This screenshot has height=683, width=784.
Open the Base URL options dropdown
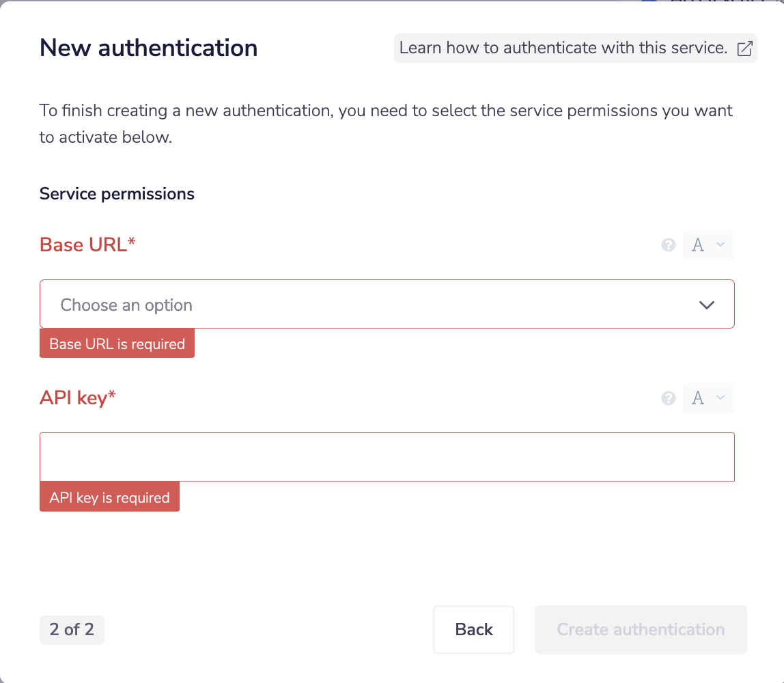pyautogui.click(x=387, y=305)
